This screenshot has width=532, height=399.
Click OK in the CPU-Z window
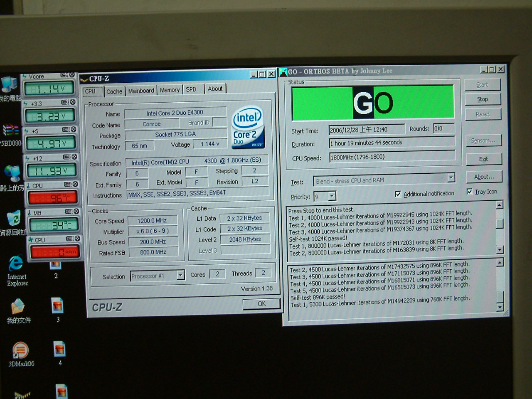(x=261, y=304)
